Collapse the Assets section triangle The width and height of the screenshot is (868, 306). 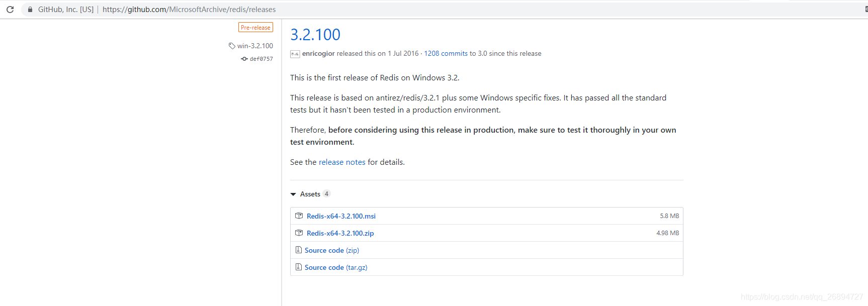(293, 194)
